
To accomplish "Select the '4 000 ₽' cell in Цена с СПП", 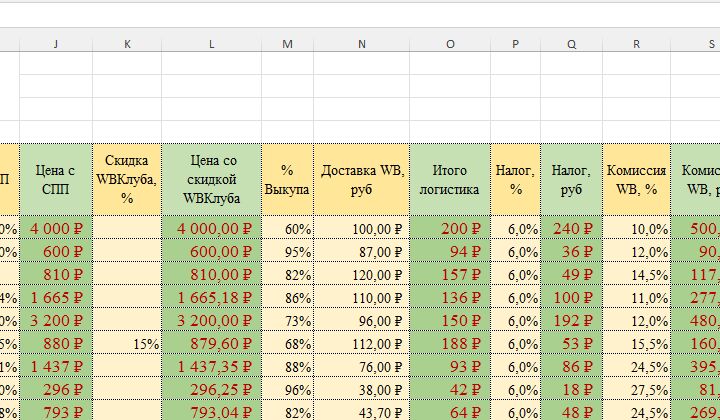I will tap(56, 228).
